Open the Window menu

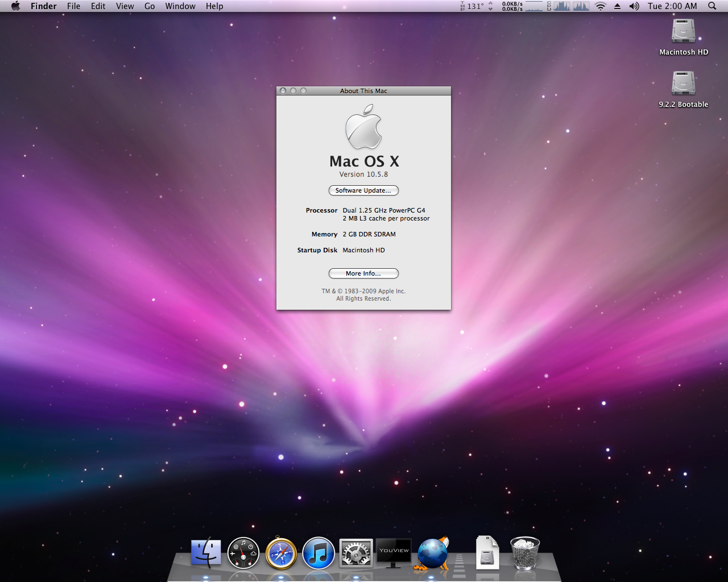[x=180, y=6]
